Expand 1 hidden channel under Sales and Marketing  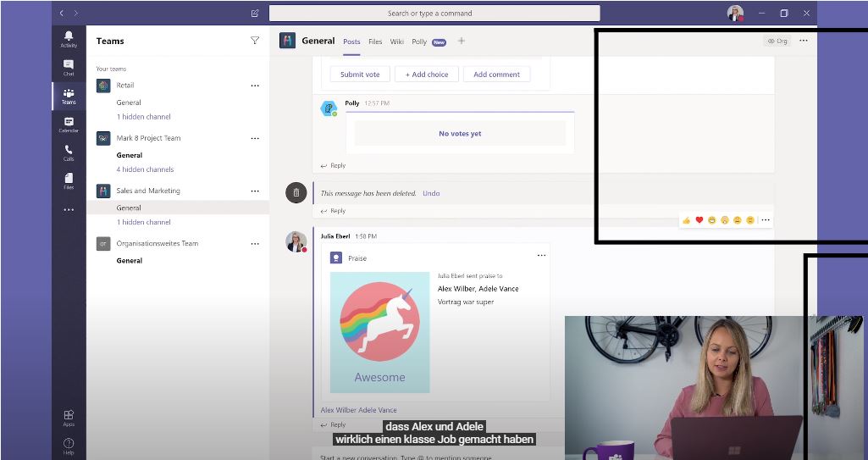pyautogui.click(x=143, y=222)
